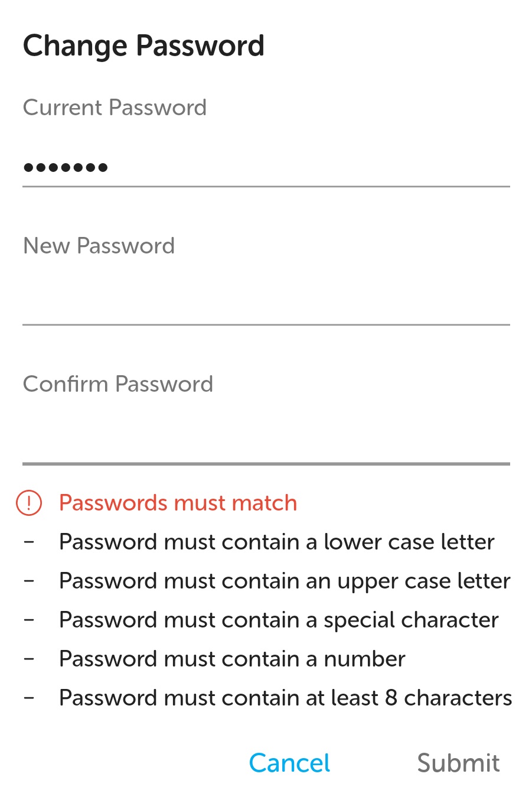
Task: Click the upper case letter requirement text
Action: tap(285, 581)
